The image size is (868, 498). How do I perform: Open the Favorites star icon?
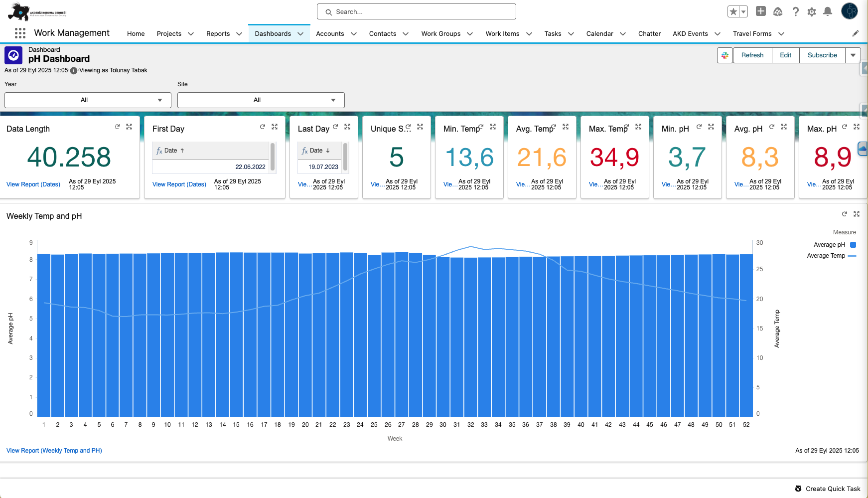tap(733, 11)
